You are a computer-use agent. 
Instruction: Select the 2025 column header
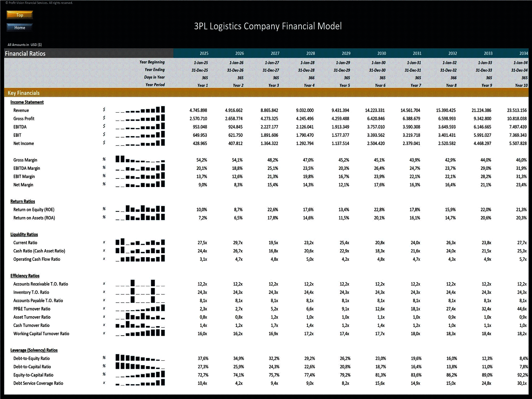[204, 53]
